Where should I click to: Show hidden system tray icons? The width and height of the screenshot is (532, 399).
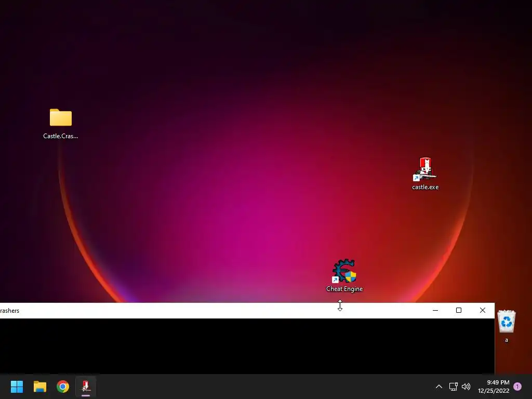438,387
